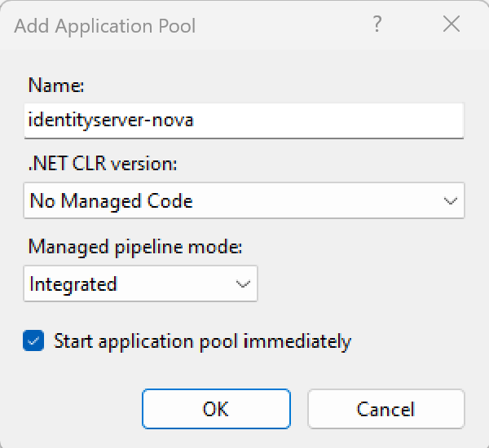
Task: Click the identityserver-nova text in Name field
Action: (111, 120)
